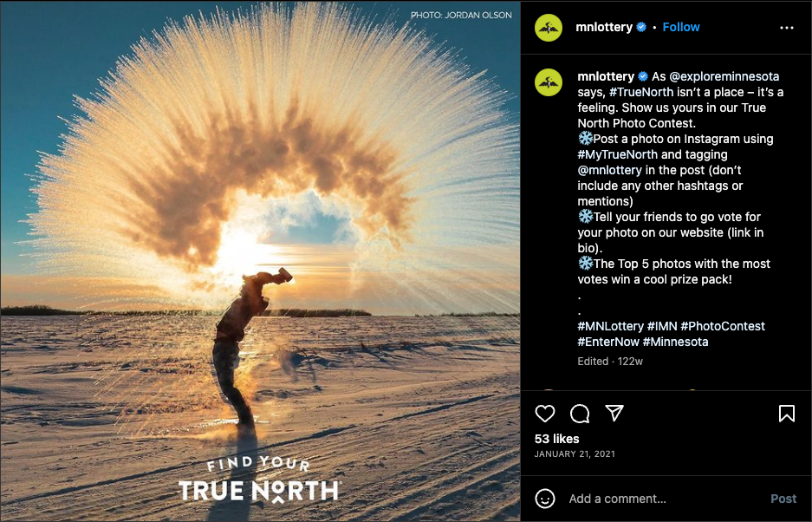Share the post with the paper plane icon

(614, 413)
